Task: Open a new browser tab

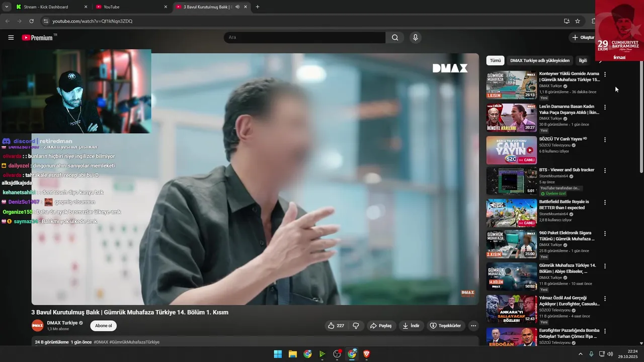Action: [258, 7]
